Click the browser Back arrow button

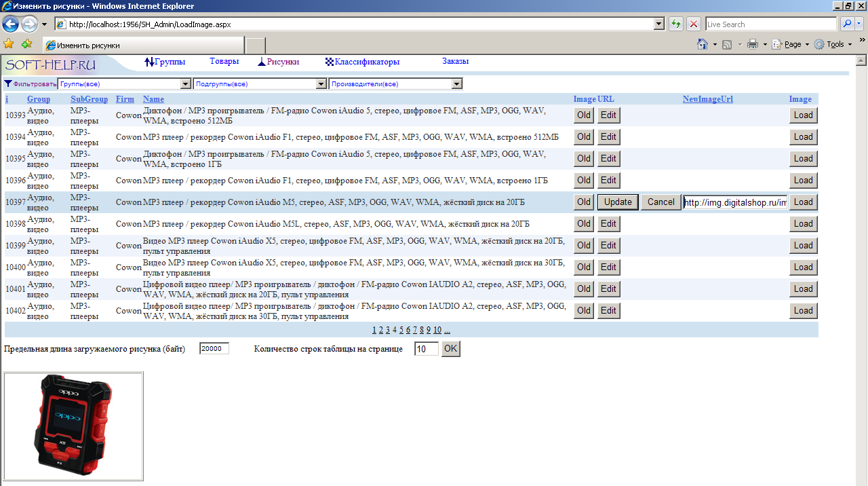(x=10, y=24)
